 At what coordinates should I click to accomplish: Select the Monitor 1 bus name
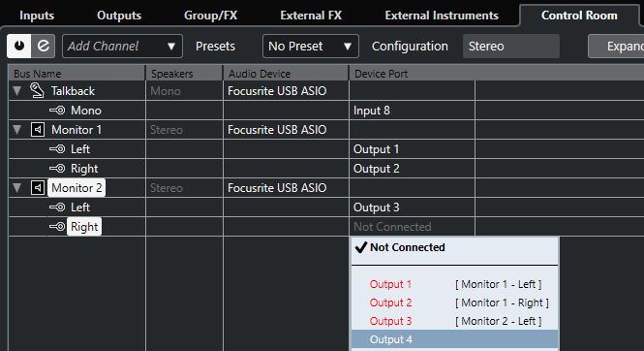[77, 130]
